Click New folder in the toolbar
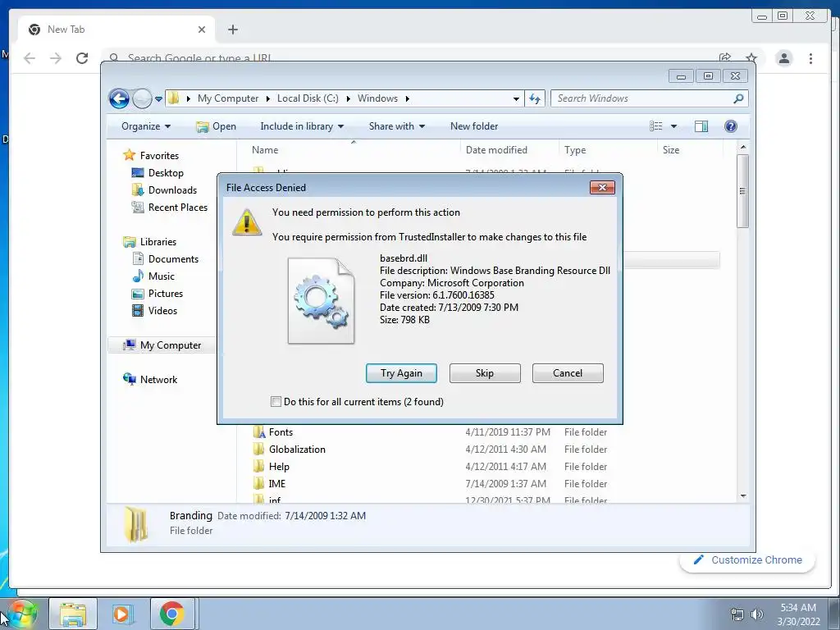The image size is (840, 630). [474, 126]
